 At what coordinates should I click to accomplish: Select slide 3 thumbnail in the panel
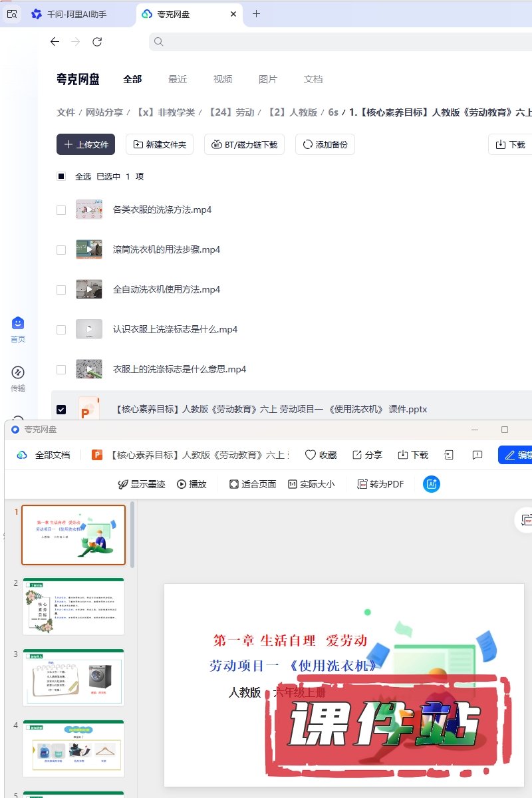(73, 677)
